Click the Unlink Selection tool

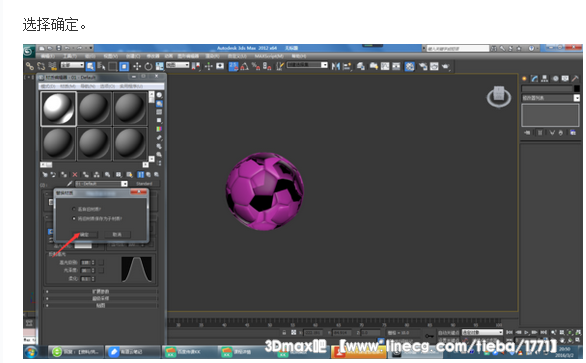click(41, 67)
